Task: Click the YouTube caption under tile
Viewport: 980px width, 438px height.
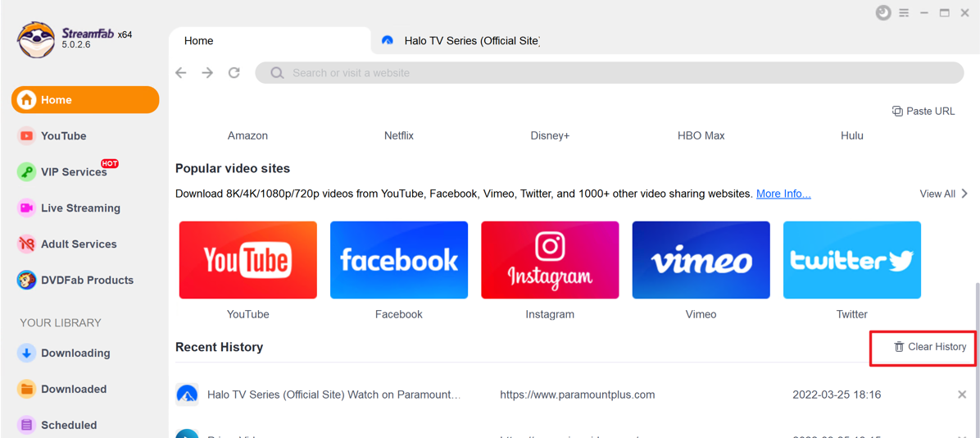Action: pyautogui.click(x=248, y=314)
